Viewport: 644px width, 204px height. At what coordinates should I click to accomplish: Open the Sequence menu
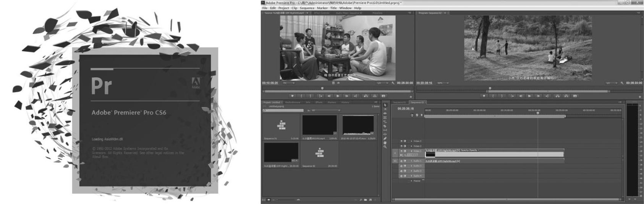coord(307,8)
